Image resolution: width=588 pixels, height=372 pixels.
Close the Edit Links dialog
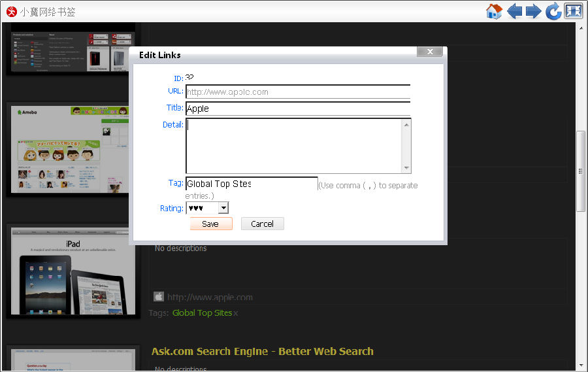pos(429,52)
